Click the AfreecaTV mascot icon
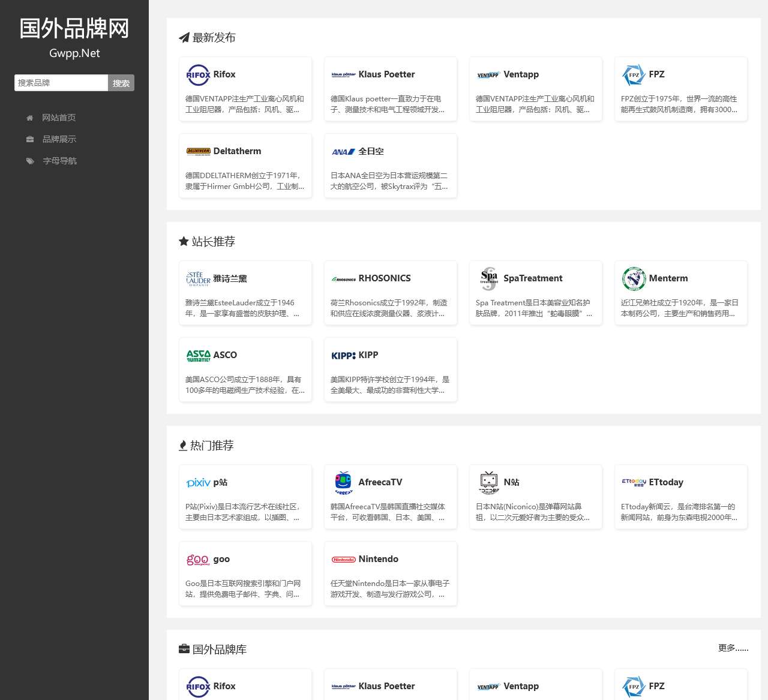Image resolution: width=768 pixels, height=700 pixels. click(343, 483)
